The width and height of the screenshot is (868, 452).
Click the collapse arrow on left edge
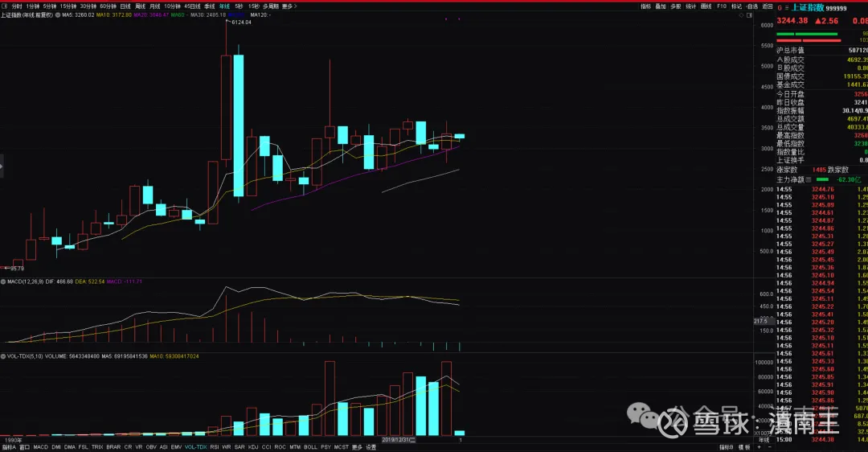(x=2, y=166)
